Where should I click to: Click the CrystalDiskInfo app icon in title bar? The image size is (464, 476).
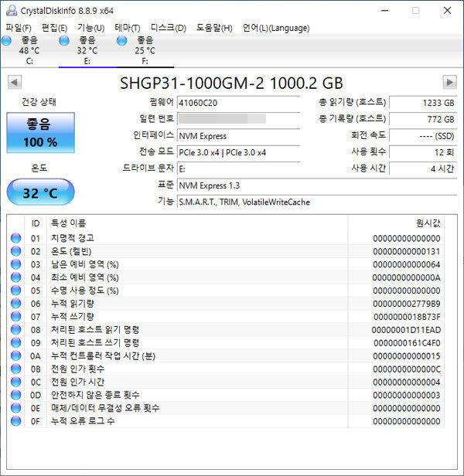point(12,11)
